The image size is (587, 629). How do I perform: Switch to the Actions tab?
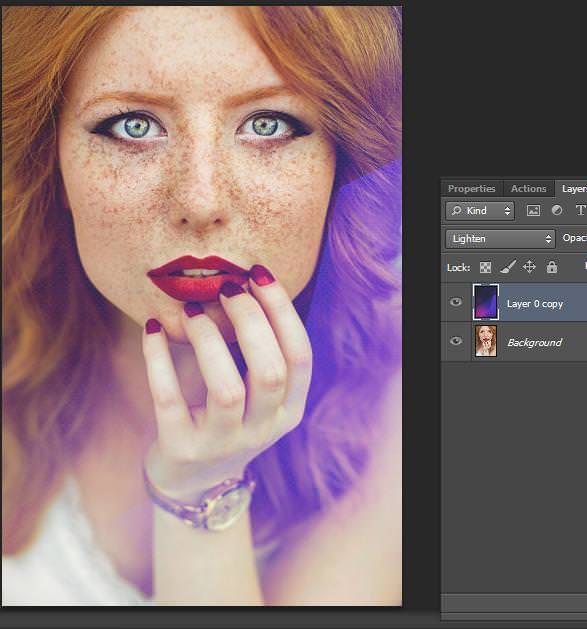(x=528, y=189)
